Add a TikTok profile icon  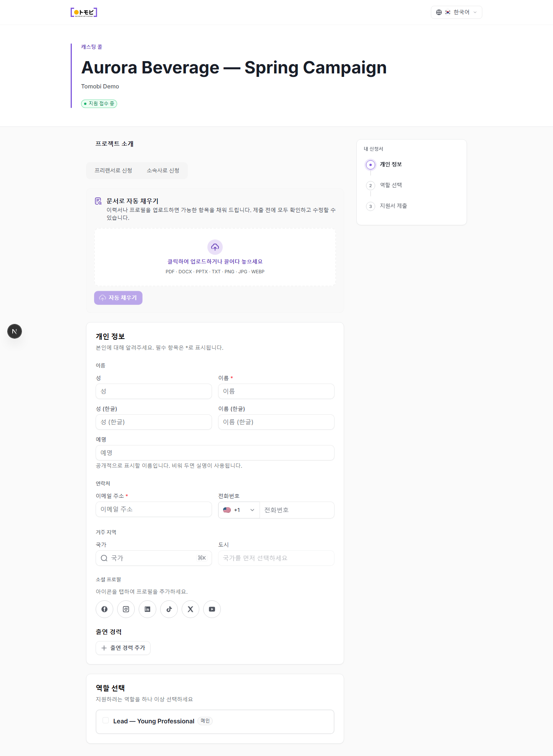click(169, 609)
